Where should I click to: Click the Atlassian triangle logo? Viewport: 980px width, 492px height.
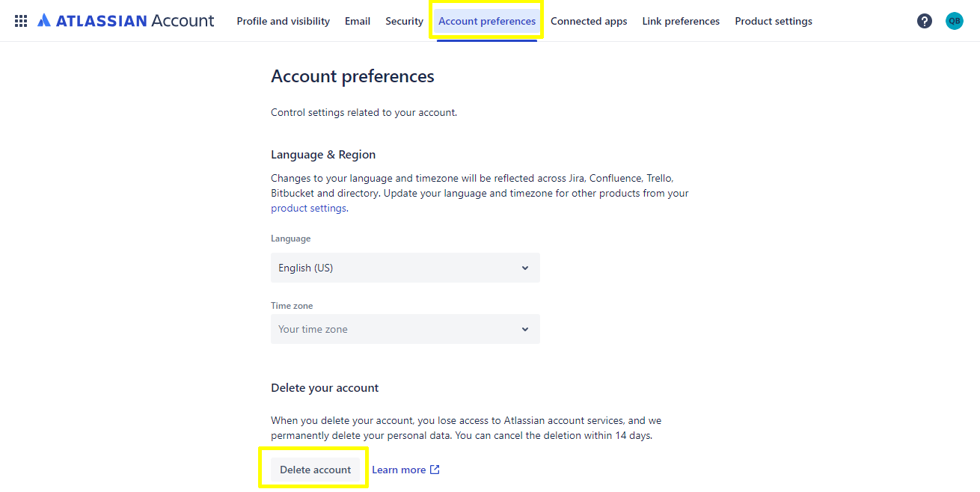(44, 21)
